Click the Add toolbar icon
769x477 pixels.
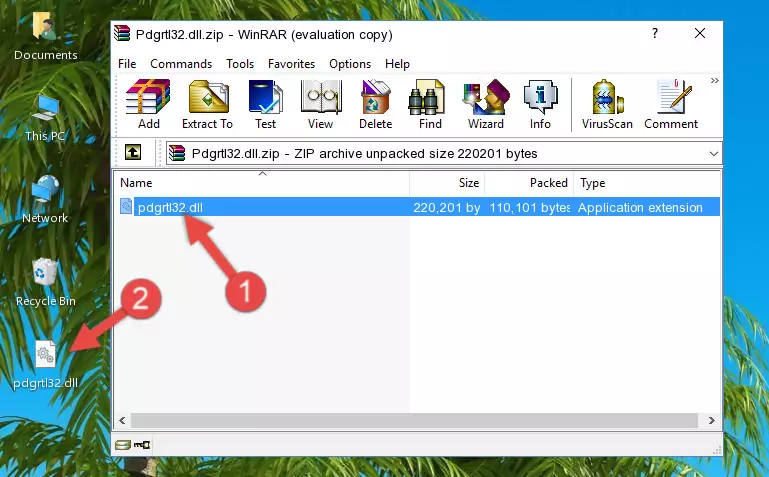(148, 104)
